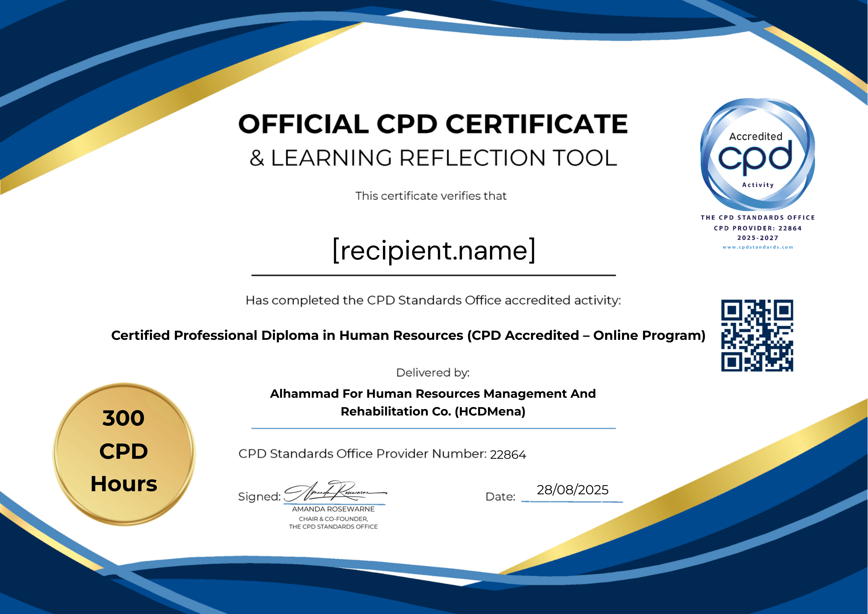
Task: Click the QR code
Action: tap(757, 335)
